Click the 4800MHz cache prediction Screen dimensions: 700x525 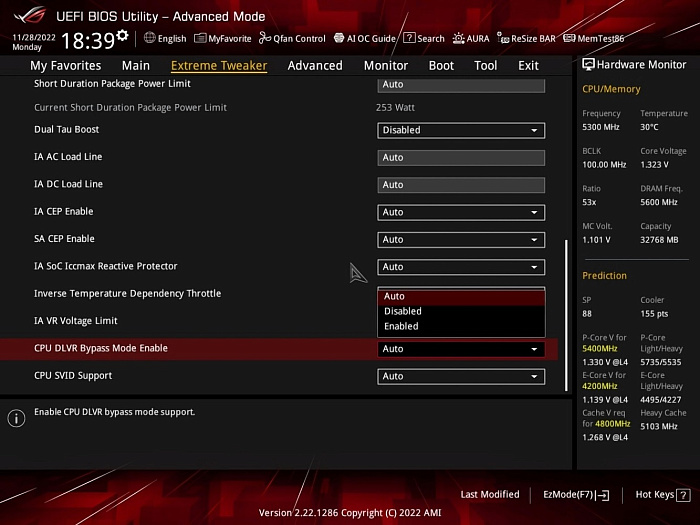click(612, 424)
